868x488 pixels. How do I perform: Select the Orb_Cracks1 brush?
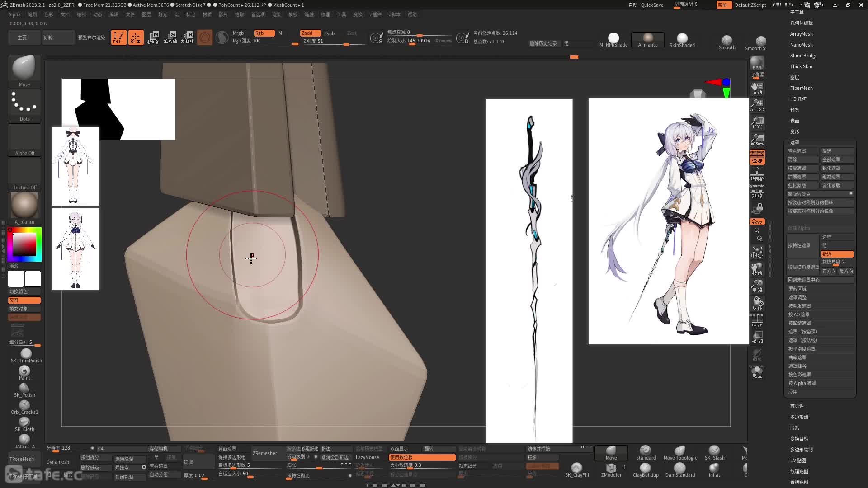pos(24,407)
